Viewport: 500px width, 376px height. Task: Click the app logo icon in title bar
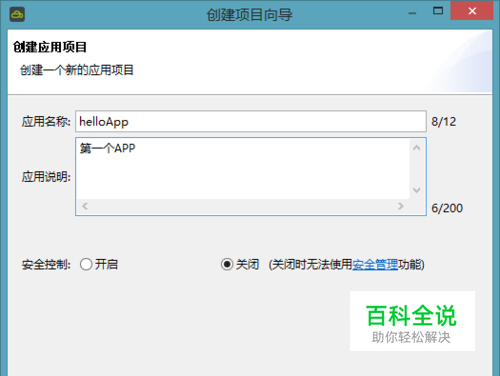click(17, 15)
